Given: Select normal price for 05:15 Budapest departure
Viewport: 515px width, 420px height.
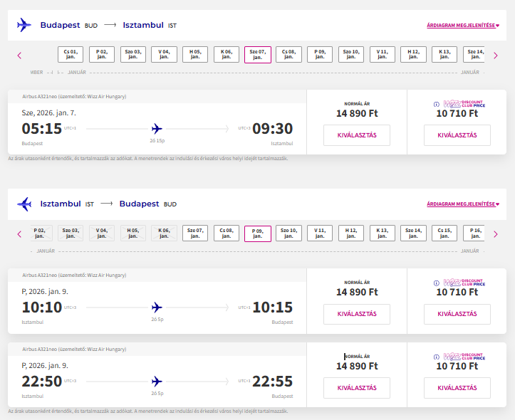Looking at the screenshot, I should pos(356,135).
